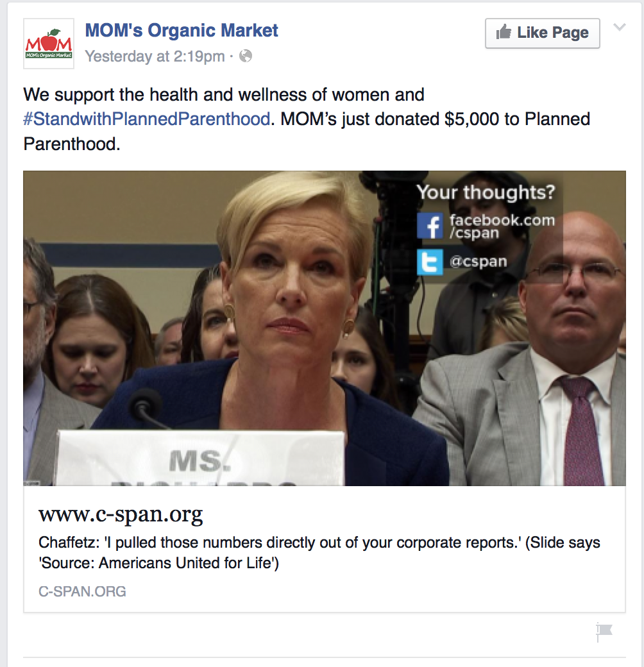Image resolution: width=644 pixels, height=667 pixels.
Task: Open the MOM's Organic Market page name link
Action: [x=182, y=31]
